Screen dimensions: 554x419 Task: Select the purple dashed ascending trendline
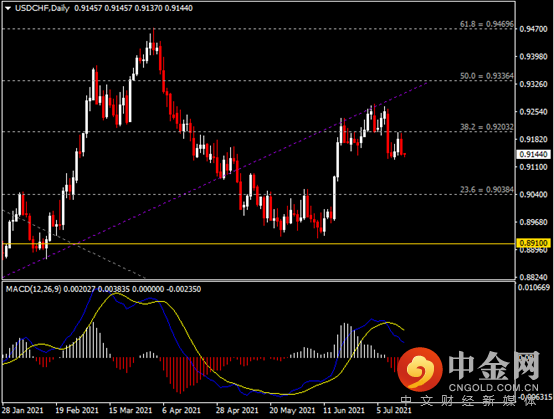(x=216, y=179)
